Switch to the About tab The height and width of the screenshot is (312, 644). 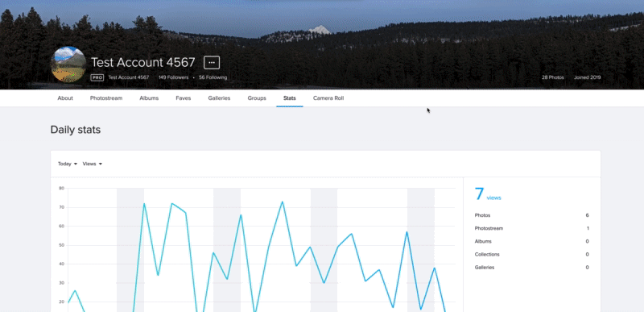point(65,98)
